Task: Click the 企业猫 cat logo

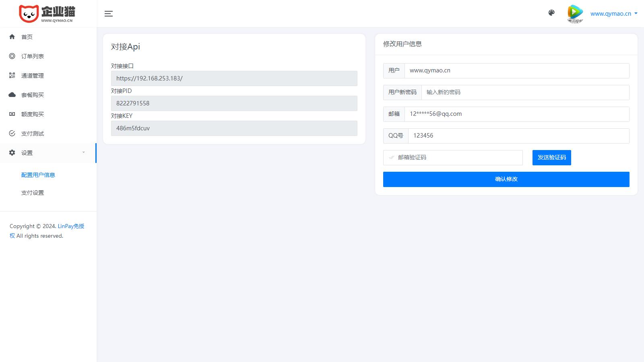Action: 29,14
